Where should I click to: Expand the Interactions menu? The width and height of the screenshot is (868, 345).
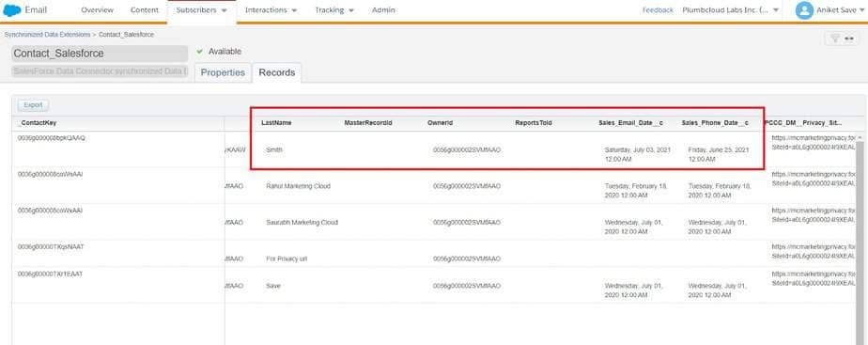click(271, 10)
